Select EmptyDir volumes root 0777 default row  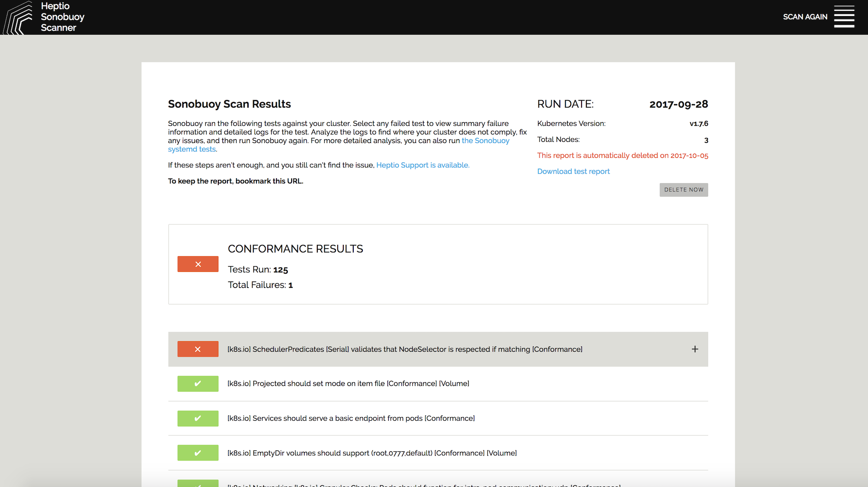point(372,453)
